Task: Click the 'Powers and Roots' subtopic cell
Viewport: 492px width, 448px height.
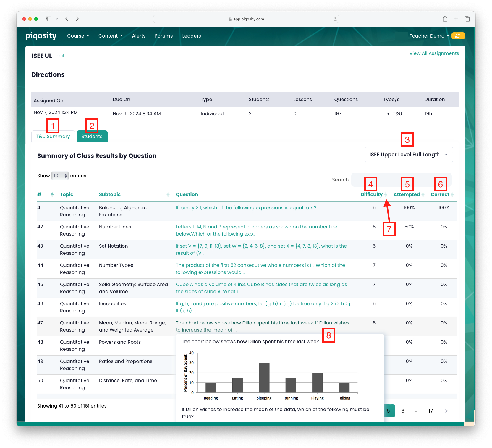Action: click(x=120, y=342)
